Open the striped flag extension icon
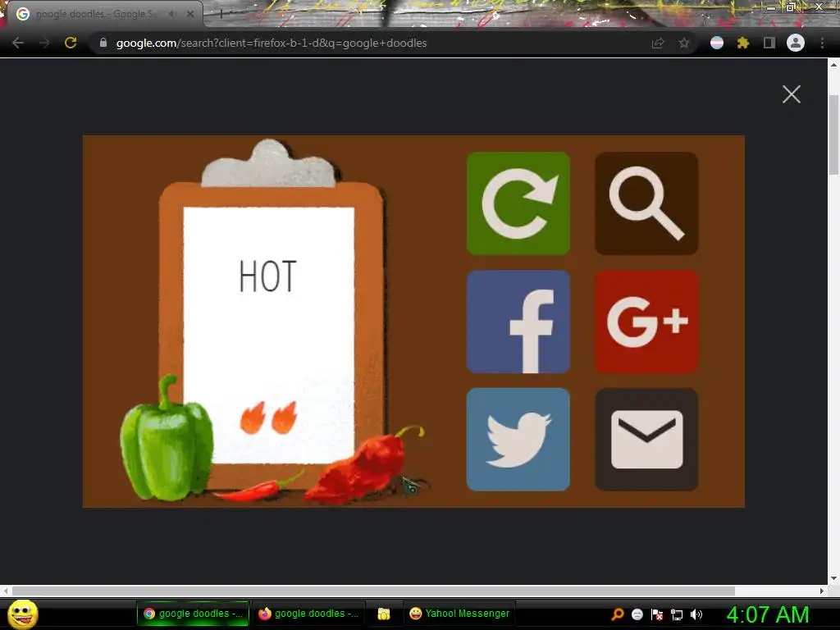The height and width of the screenshot is (630, 840). 717,43
